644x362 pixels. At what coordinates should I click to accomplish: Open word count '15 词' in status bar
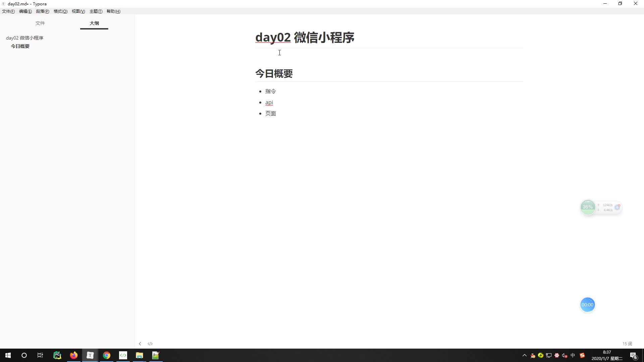[627, 344]
